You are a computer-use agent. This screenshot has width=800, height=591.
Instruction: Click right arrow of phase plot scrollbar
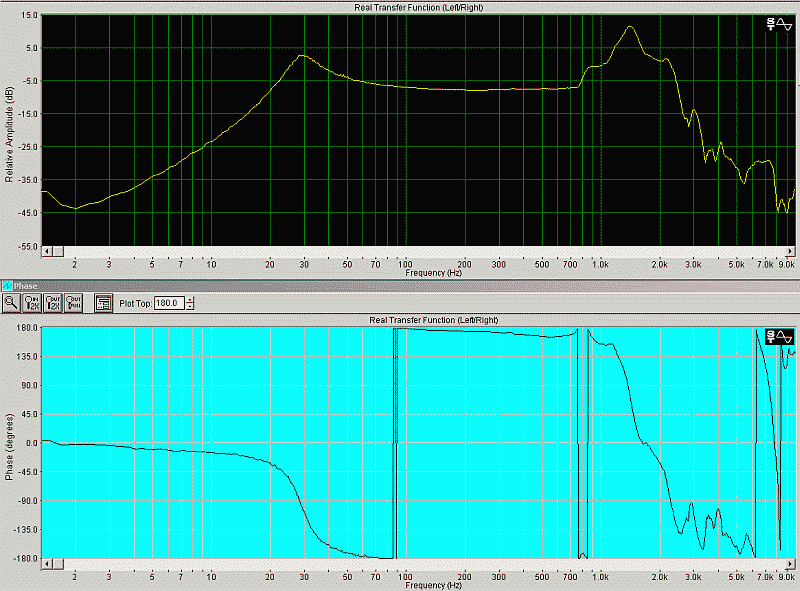[x=790, y=564]
